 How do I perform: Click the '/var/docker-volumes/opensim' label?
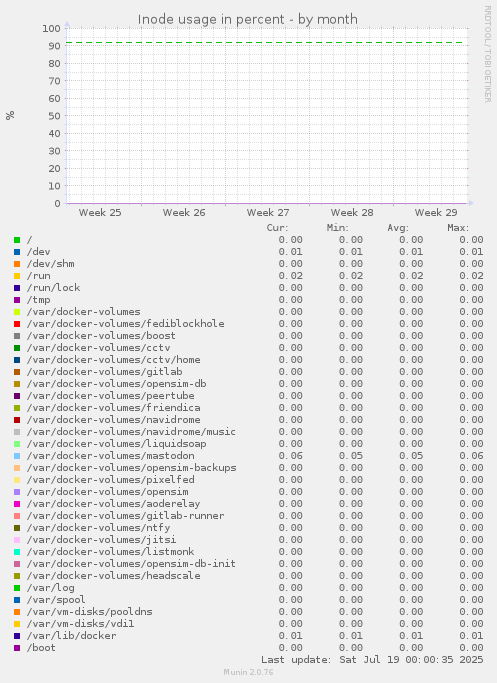point(108,491)
